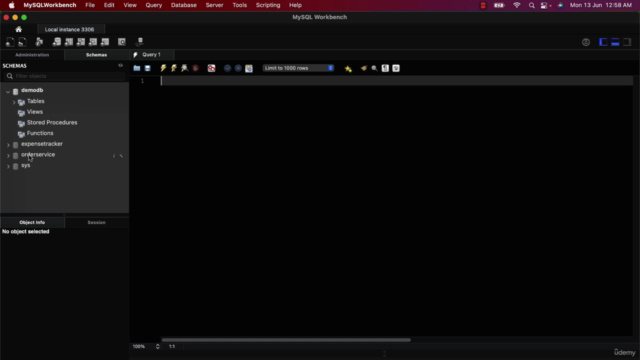
Task: Reconnect to DBMS toolbar icon
Action: click(140, 42)
